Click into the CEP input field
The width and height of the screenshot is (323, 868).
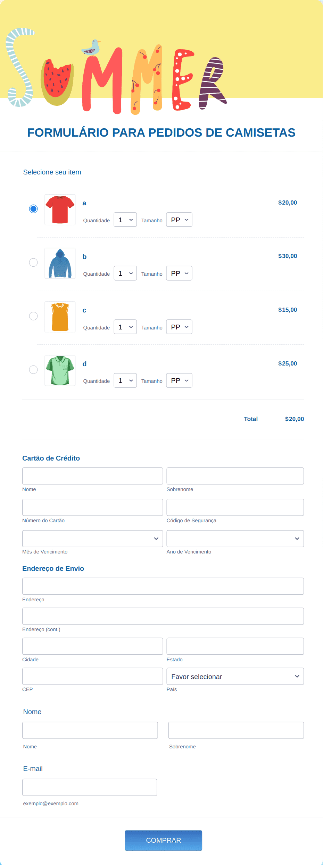[x=92, y=677]
